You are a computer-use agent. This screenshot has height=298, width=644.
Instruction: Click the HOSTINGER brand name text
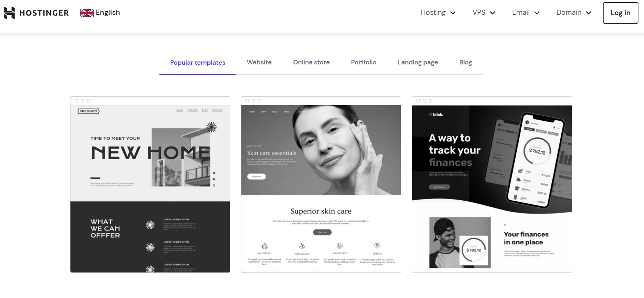tap(44, 13)
